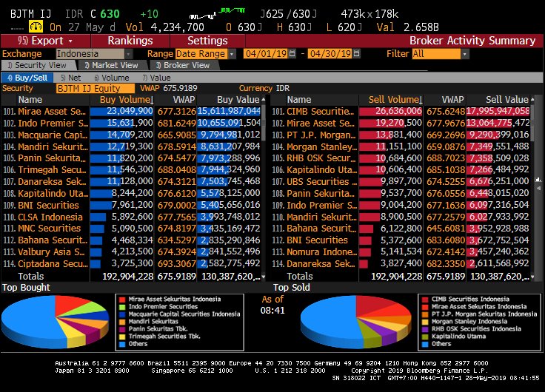Viewport: 545px width, 392px height.
Task: Edit the BJTM IJ Equity security field
Action: point(96,88)
